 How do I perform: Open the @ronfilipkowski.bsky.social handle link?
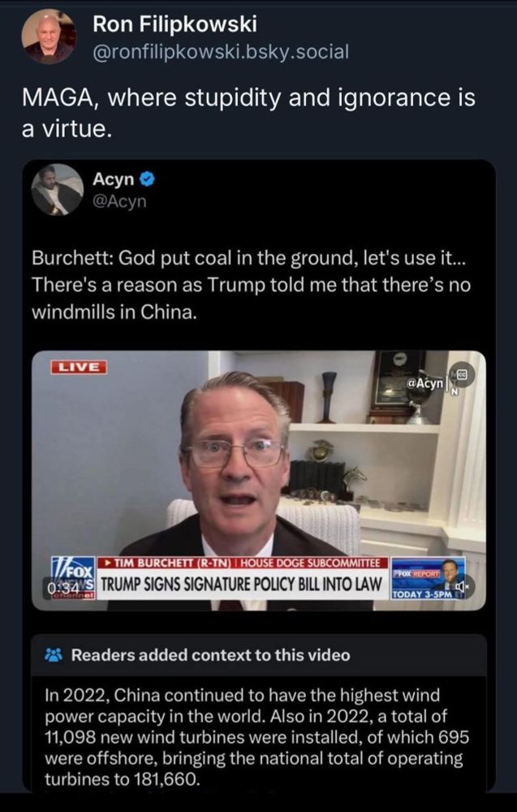(x=221, y=52)
